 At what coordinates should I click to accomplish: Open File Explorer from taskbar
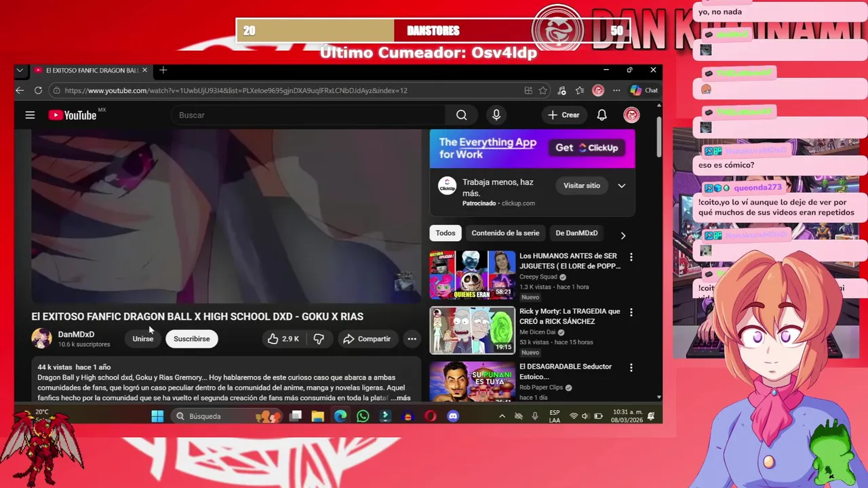pos(317,416)
